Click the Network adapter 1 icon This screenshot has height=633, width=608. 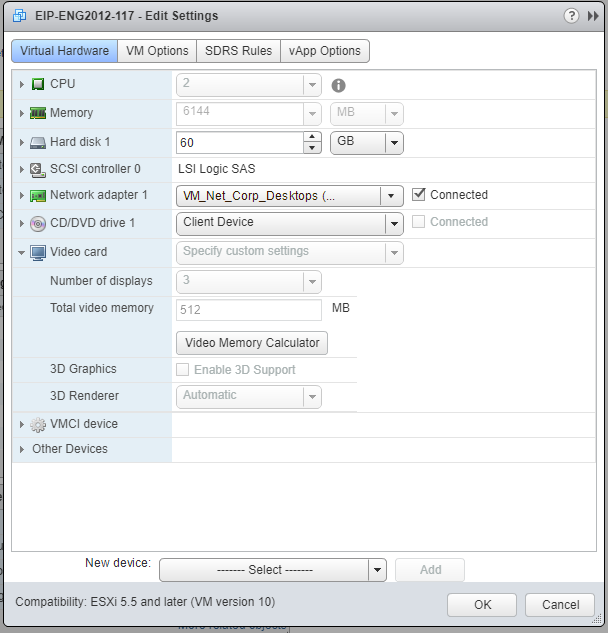[x=38, y=196]
